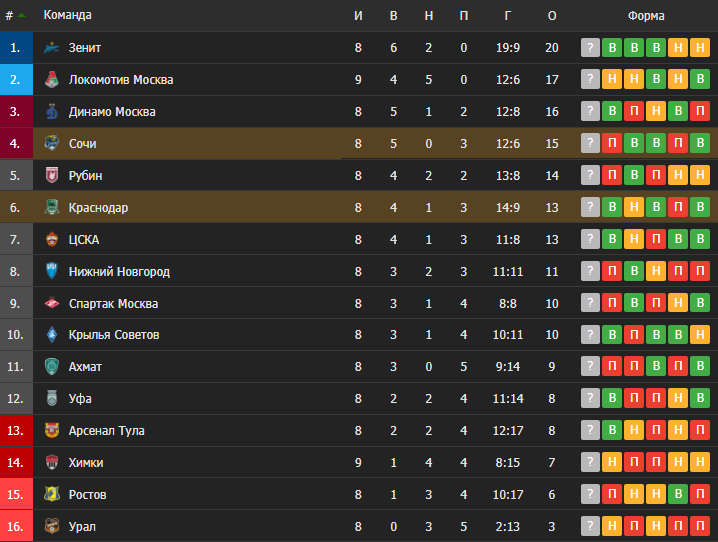Click the Команда column header
Viewport: 718px width, 542px height.
[67, 15]
